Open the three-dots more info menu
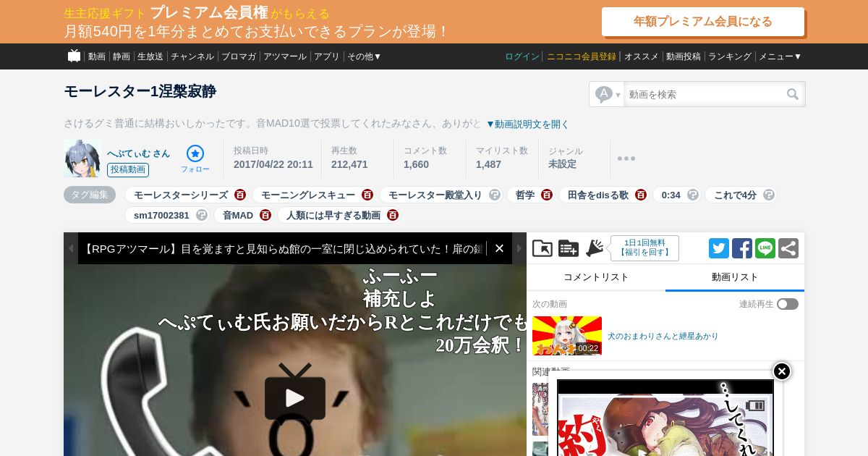This screenshot has width=868, height=456. pos(626,159)
